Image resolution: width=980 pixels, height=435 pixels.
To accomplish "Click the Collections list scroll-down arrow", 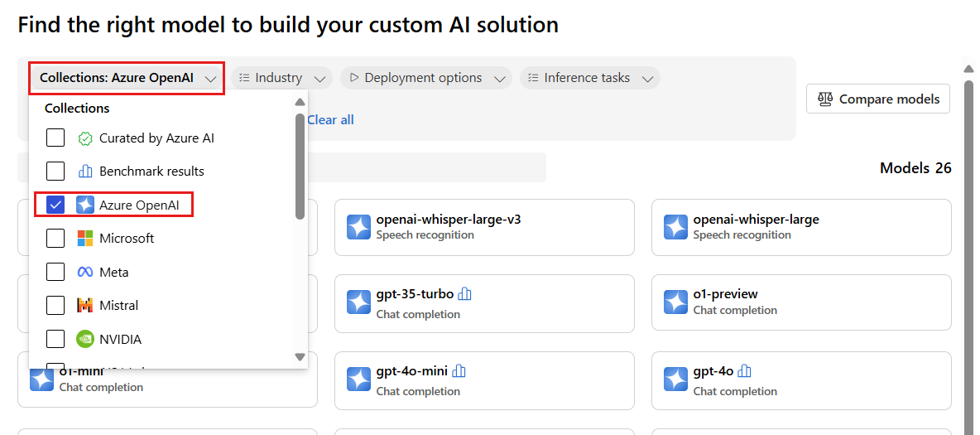I will (300, 357).
